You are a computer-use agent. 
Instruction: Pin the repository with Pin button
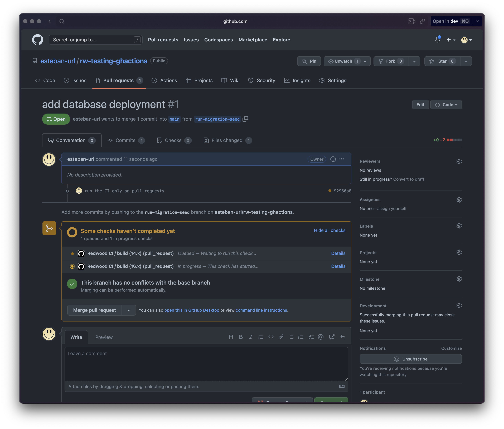309,61
